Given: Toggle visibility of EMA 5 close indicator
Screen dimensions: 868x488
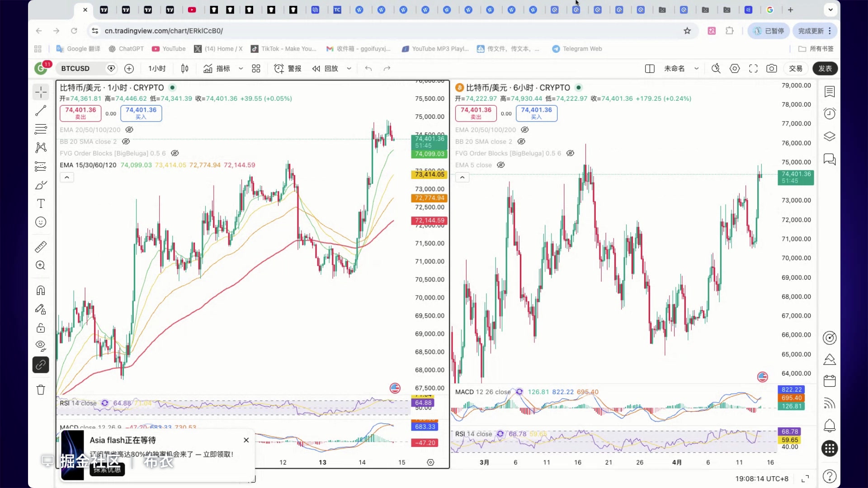Looking at the screenshot, I should [501, 165].
